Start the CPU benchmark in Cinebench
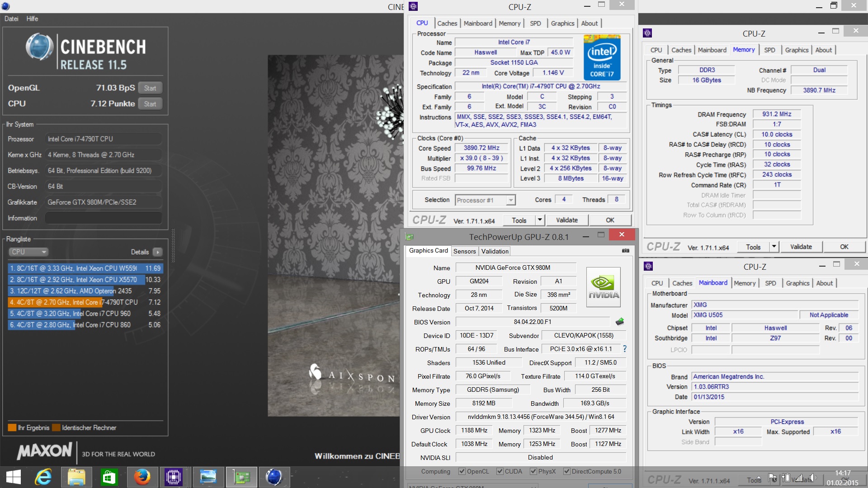 pyautogui.click(x=150, y=104)
